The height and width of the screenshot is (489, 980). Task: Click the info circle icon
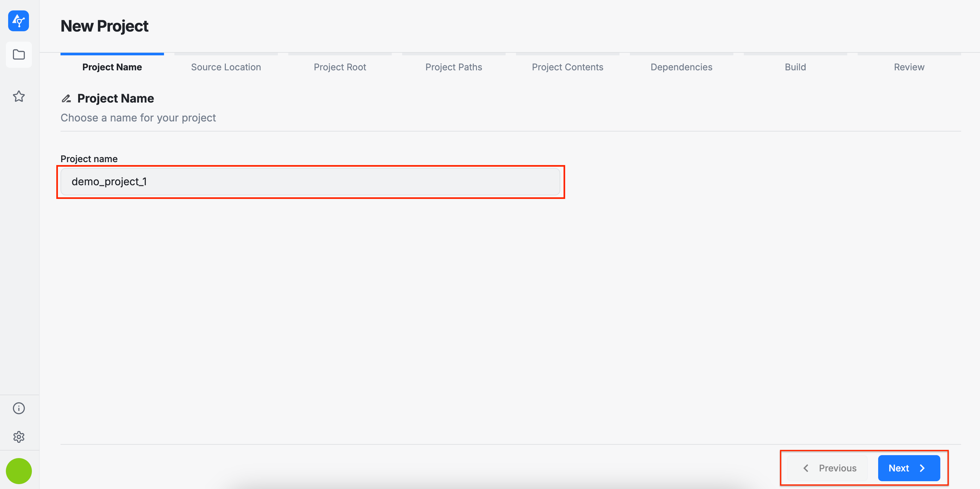[19, 408]
